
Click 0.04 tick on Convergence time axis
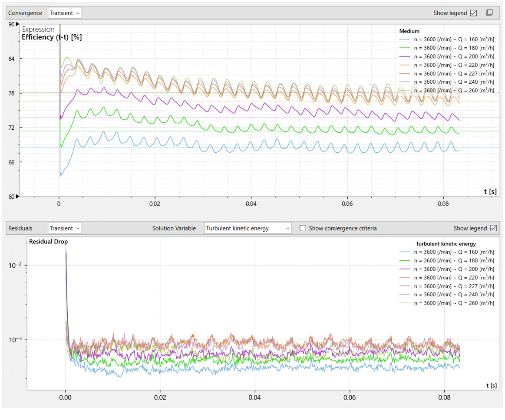point(251,204)
